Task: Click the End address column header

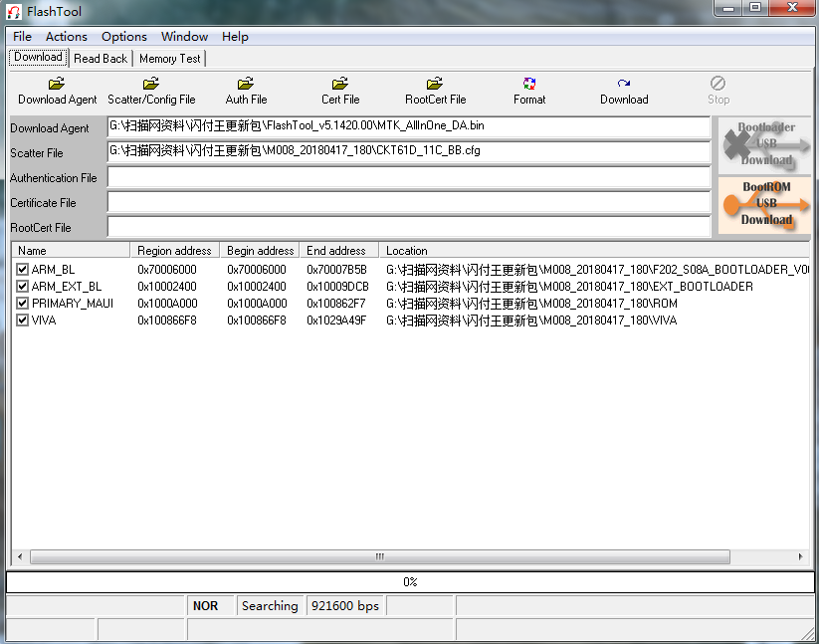Action: coord(339,251)
